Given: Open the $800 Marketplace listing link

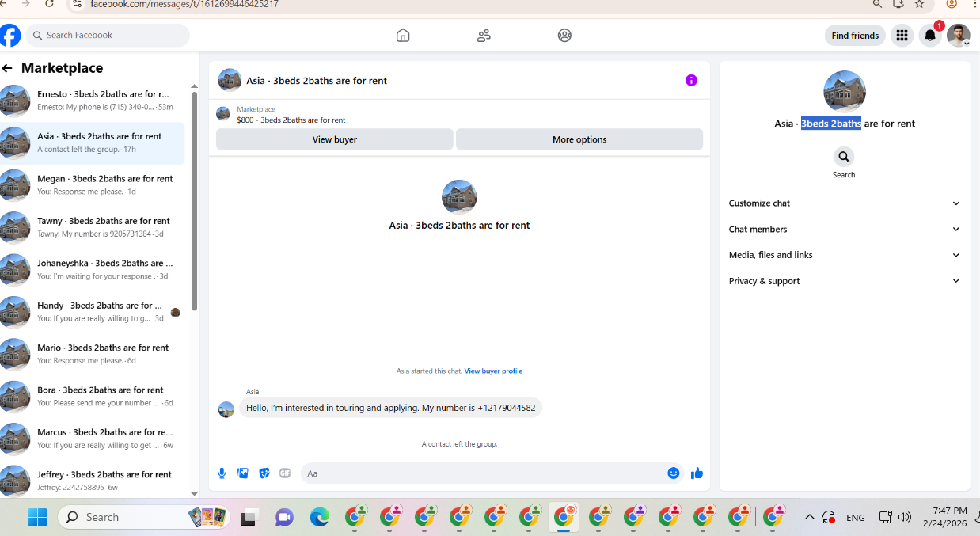Looking at the screenshot, I should 291,120.
